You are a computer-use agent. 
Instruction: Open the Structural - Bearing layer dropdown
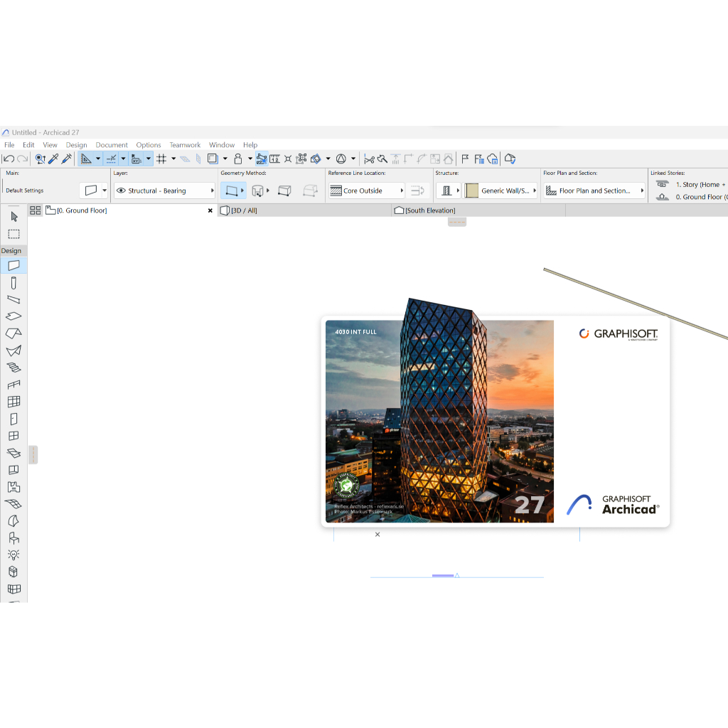pyautogui.click(x=212, y=191)
